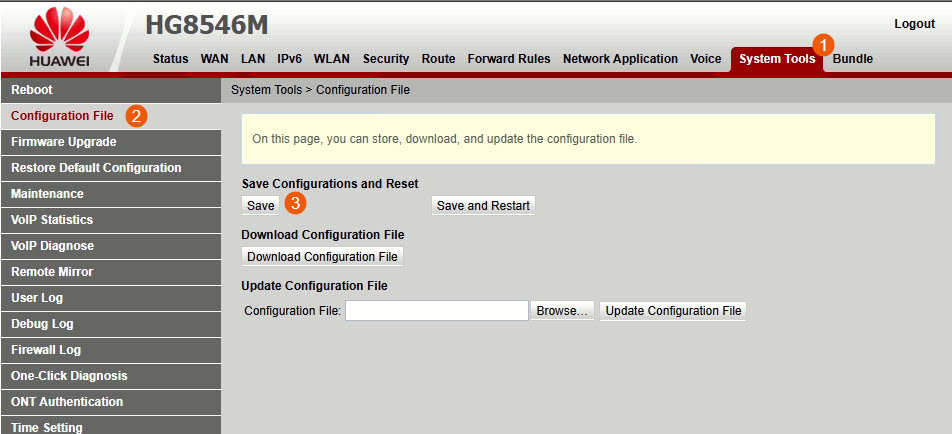Click the Save and Restart button
The image size is (952, 434).
point(483,205)
